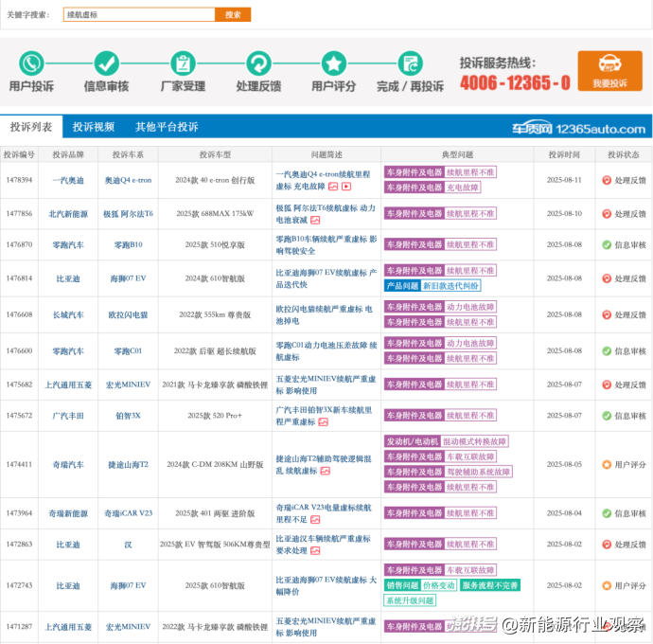Click the 完成/再投诉 document icon

410,63
